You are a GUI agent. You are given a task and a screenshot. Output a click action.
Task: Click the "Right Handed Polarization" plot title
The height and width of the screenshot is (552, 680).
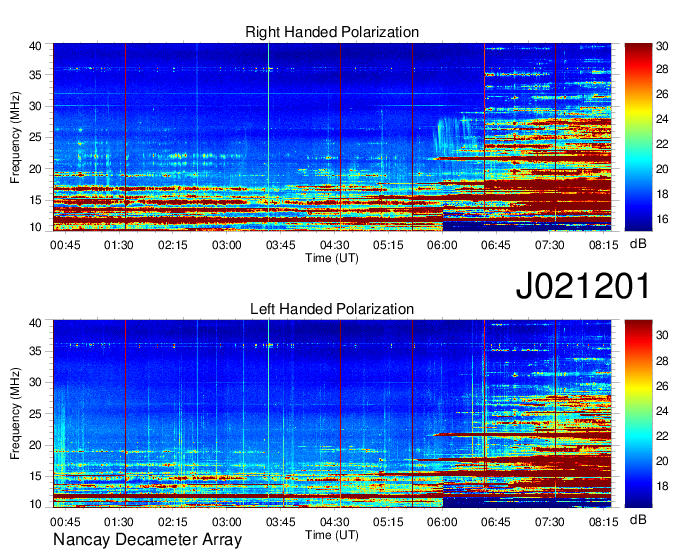tap(332, 32)
